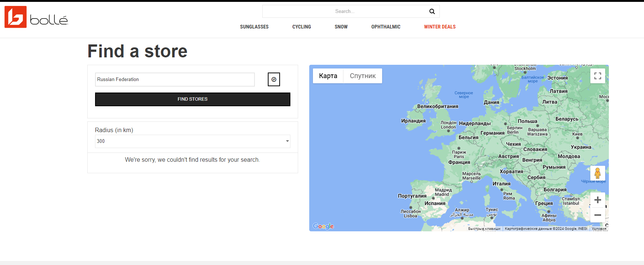Open the Radius dropdown
Image resolution: width=644 pixels, height=265 pixels.
(192, 141)
